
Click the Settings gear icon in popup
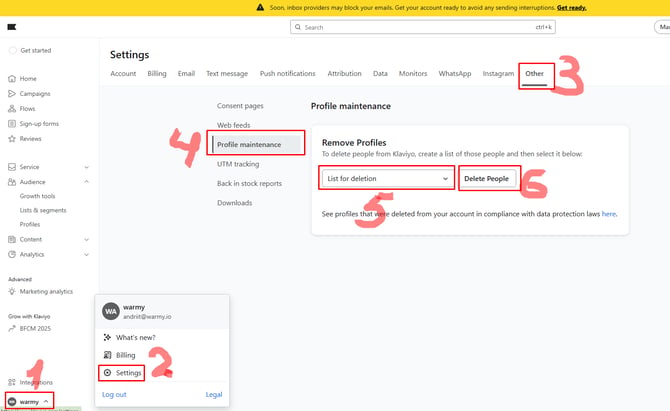click(x=107, y=373)
